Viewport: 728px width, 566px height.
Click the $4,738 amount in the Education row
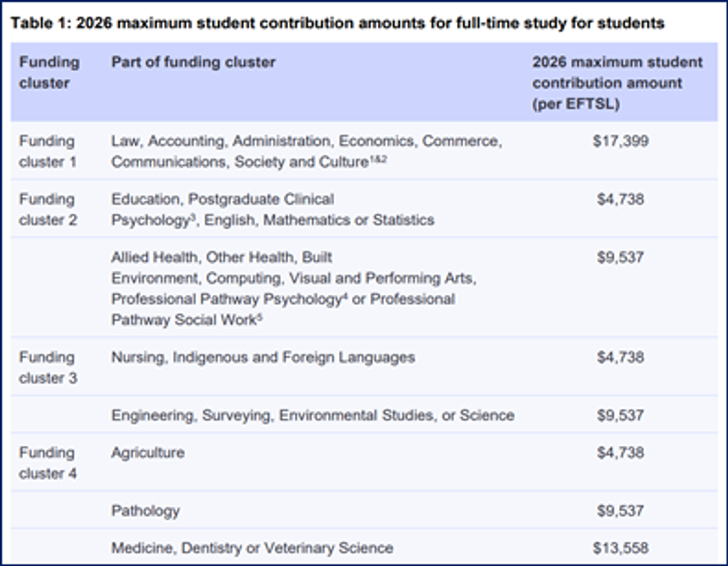point(621,200)
